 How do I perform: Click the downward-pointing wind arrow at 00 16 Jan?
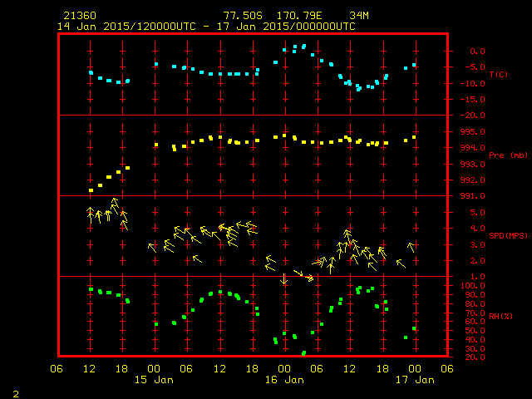pyautogui.click(x=284, y=279)
